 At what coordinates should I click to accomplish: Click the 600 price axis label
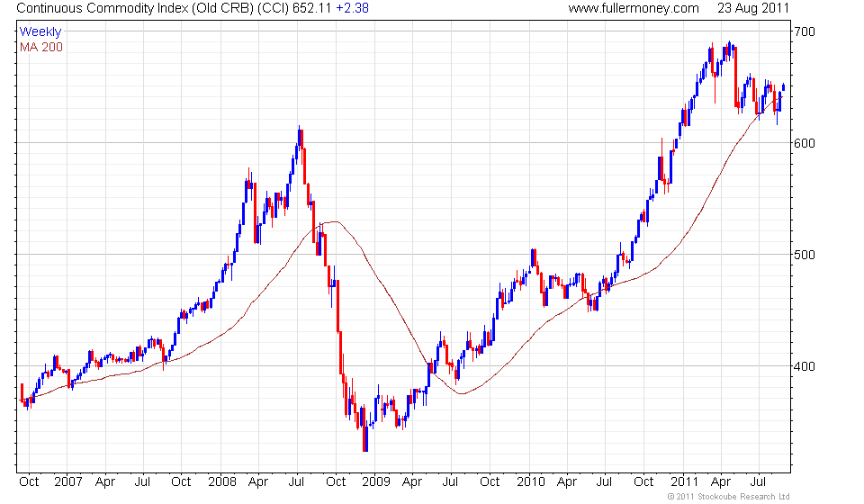(804, 143)
